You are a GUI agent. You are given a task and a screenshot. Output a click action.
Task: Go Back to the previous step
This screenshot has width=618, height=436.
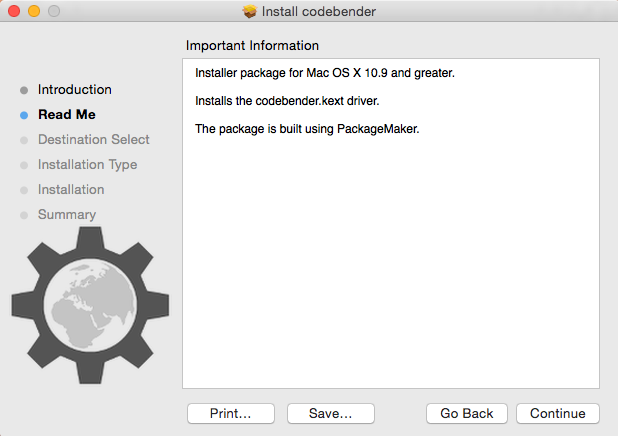coord(467,413)
